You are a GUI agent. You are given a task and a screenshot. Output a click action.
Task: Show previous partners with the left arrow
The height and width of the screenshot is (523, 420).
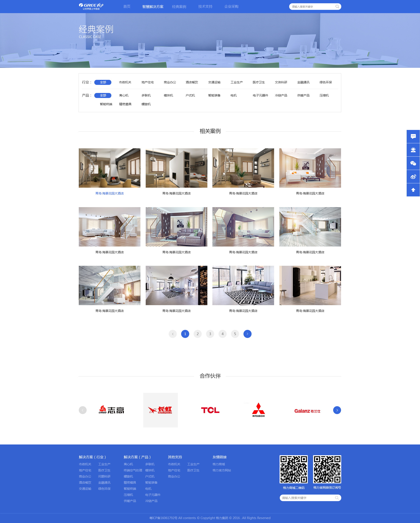(x=82, y=410)
